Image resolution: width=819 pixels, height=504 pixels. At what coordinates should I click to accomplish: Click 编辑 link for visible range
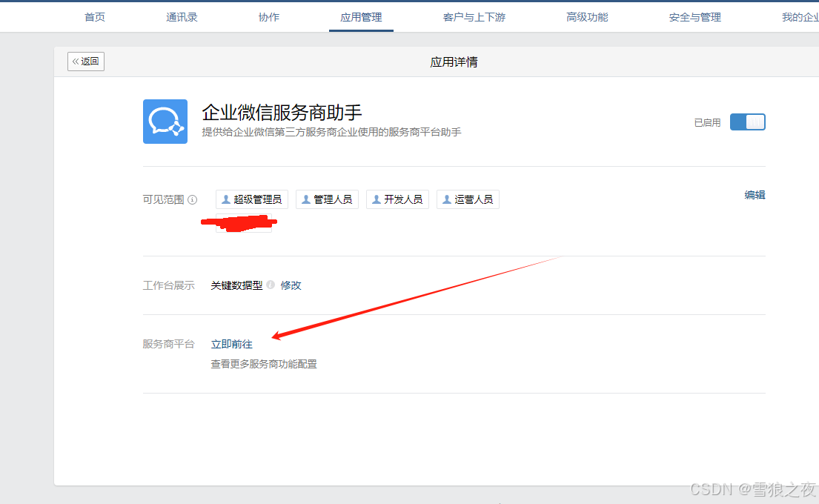click(x=755, y=195)
